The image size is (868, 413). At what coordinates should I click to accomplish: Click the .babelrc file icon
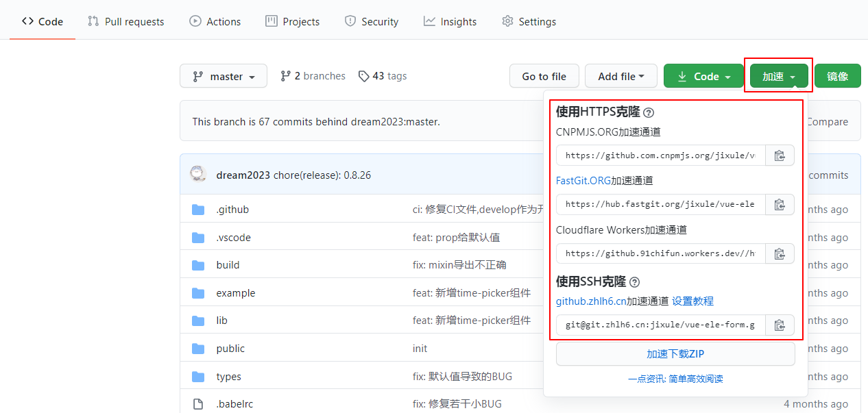click(198, 403)
